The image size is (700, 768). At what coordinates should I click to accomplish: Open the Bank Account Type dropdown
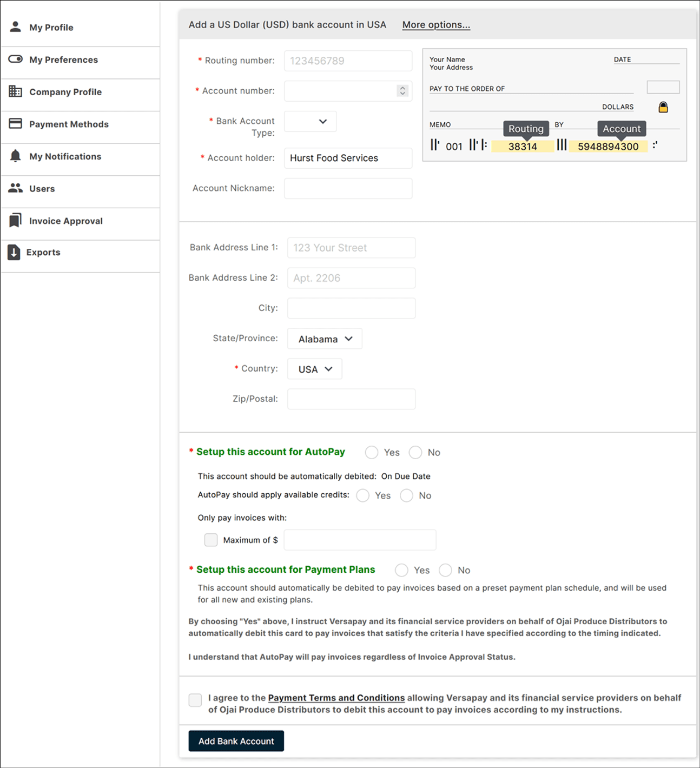pos(311,121)
